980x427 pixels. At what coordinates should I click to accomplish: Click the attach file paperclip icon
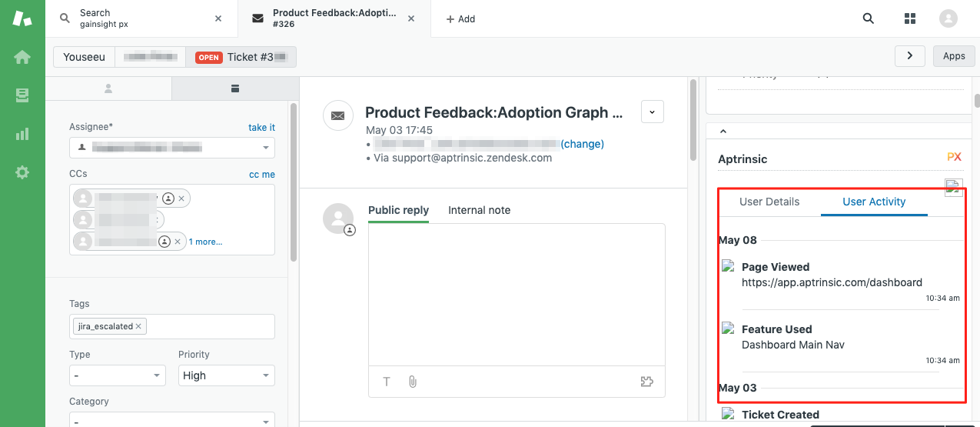(412, 382)
